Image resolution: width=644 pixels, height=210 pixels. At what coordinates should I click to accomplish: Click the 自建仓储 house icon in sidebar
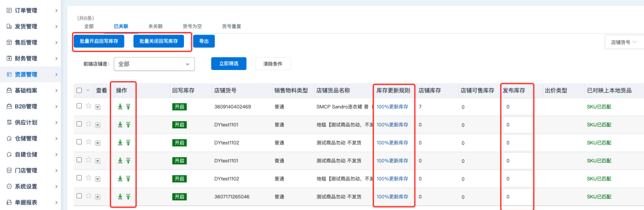tap(9, 154)
